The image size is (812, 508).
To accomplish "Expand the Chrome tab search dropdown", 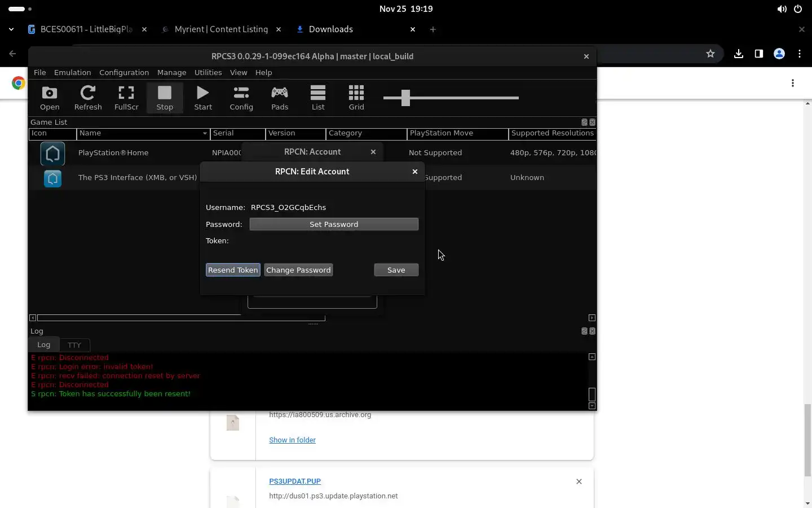I will pyautogui.click(x=11, y=29).
